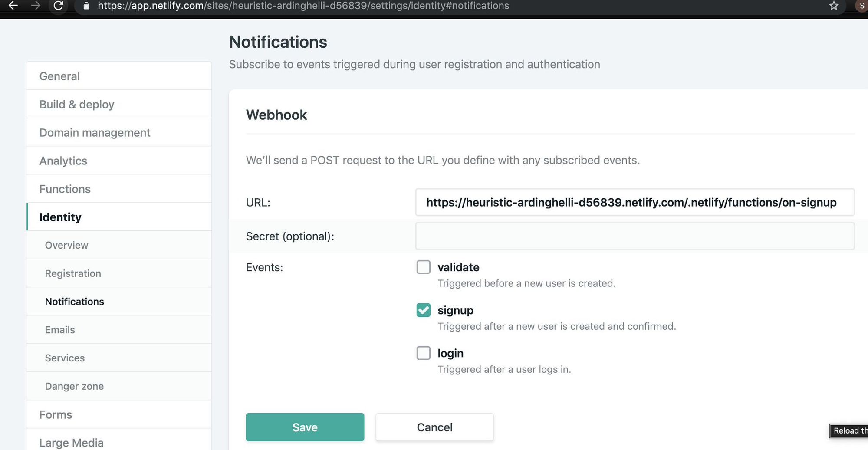Click the browser back arrow
Viewport: 868px width, 450px height.
(13, 6)
